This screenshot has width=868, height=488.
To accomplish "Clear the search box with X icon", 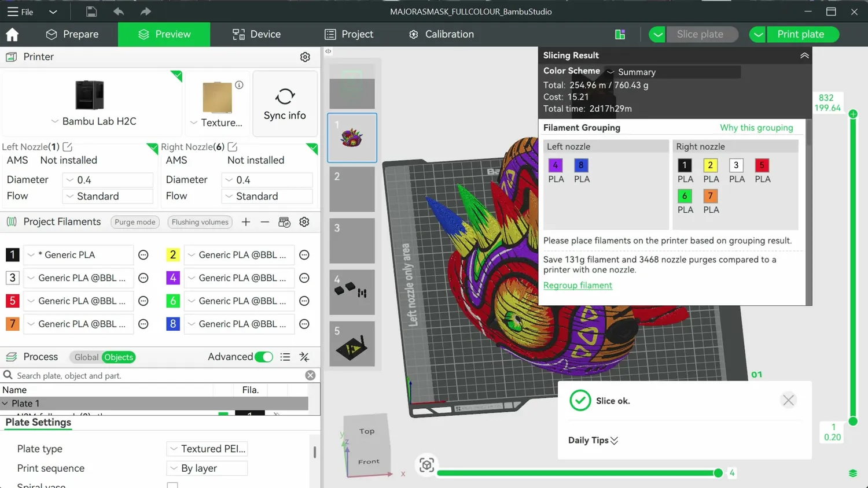I will [x=311, y=375].
